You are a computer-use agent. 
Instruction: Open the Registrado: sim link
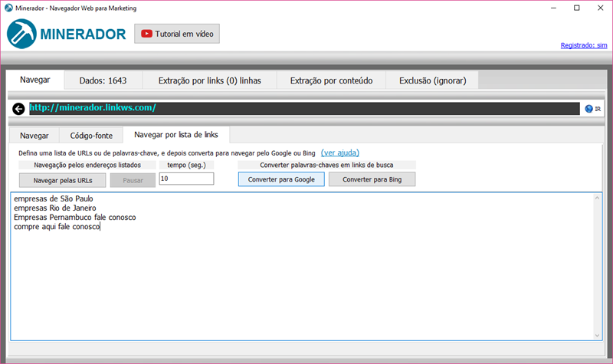pyautogui.click(x=584, y=45)
